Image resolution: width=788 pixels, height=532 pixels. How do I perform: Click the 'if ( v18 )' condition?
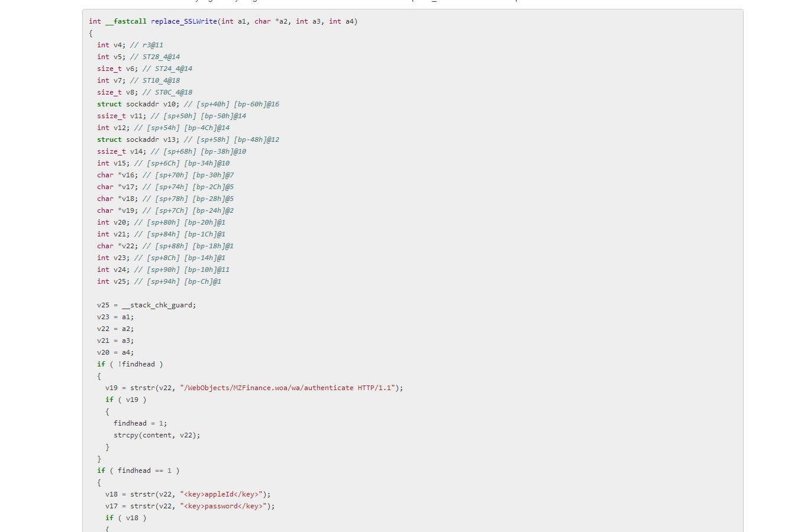pos(126,518)
